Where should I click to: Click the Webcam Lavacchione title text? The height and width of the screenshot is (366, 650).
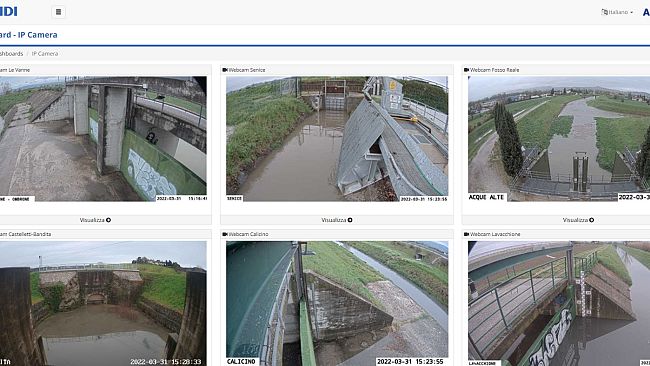[495, 234]
